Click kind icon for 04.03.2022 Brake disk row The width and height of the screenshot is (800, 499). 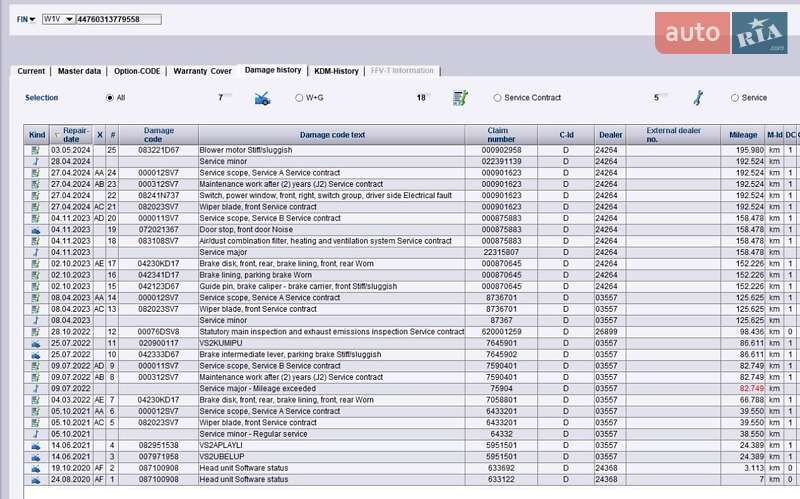[36, 400]
